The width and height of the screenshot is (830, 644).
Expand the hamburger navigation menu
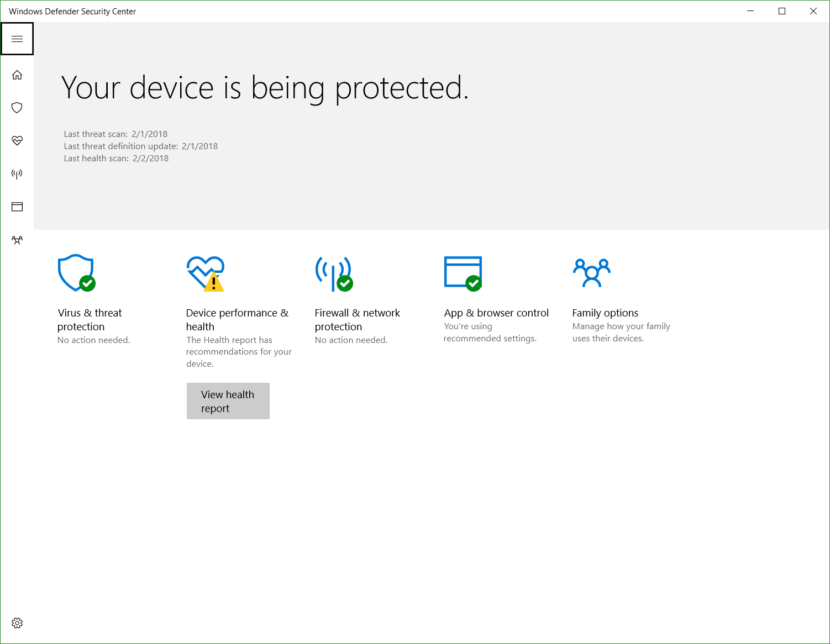coord(17,39)
